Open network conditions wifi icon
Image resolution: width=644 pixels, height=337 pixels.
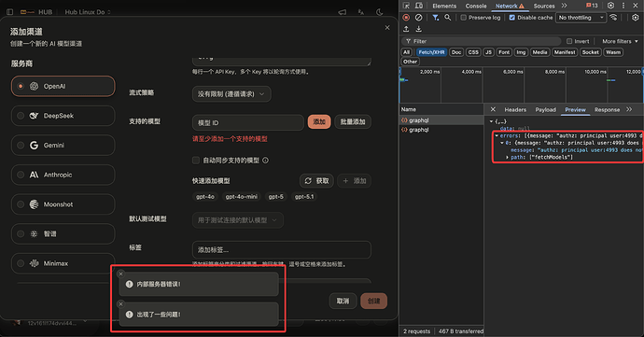click(x=613, y=17)
